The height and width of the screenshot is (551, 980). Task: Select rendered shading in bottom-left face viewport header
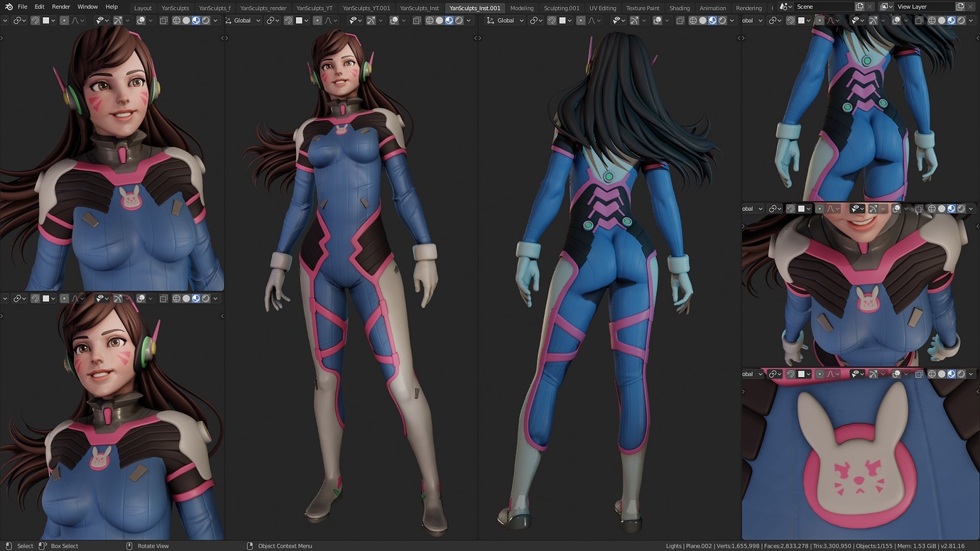206,299
